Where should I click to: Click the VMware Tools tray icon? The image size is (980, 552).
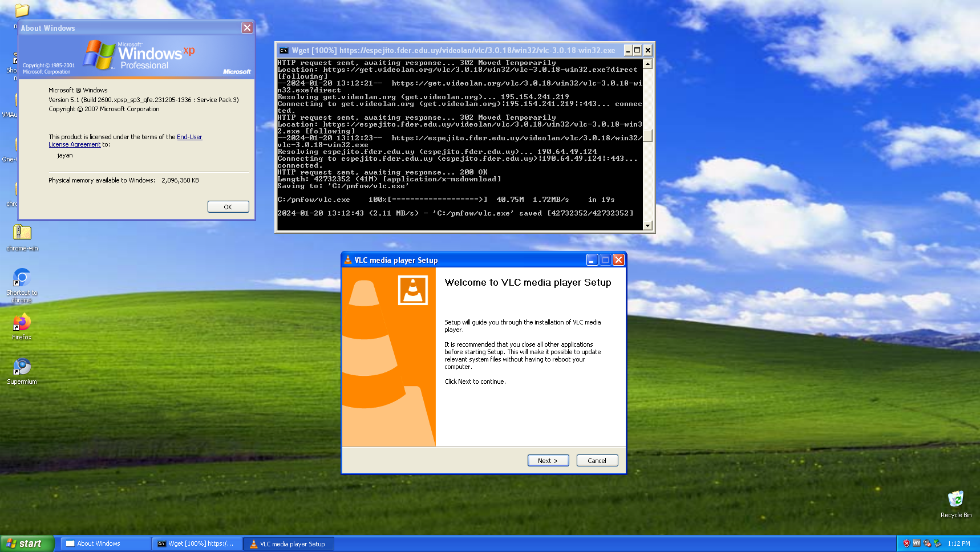(x=917, y=543)
